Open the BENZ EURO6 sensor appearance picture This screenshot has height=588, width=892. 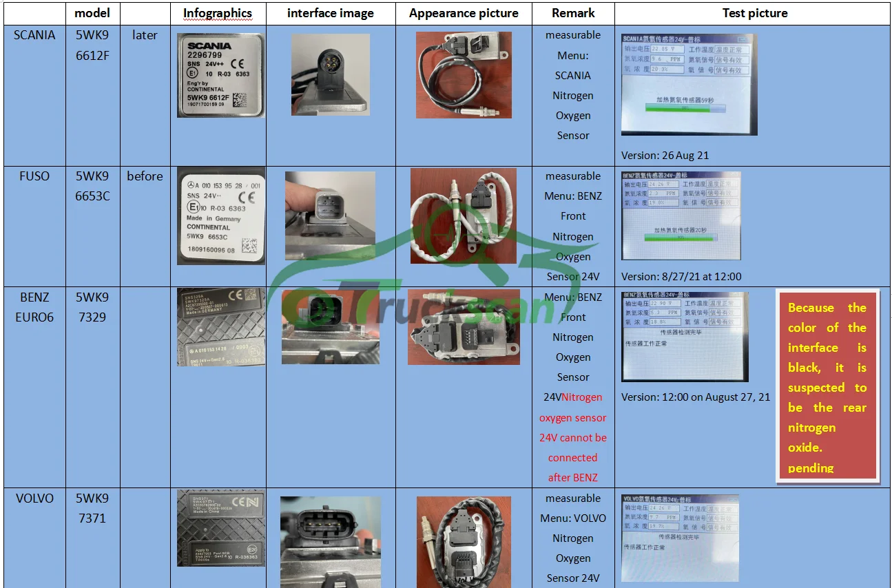tap(463, 328)
